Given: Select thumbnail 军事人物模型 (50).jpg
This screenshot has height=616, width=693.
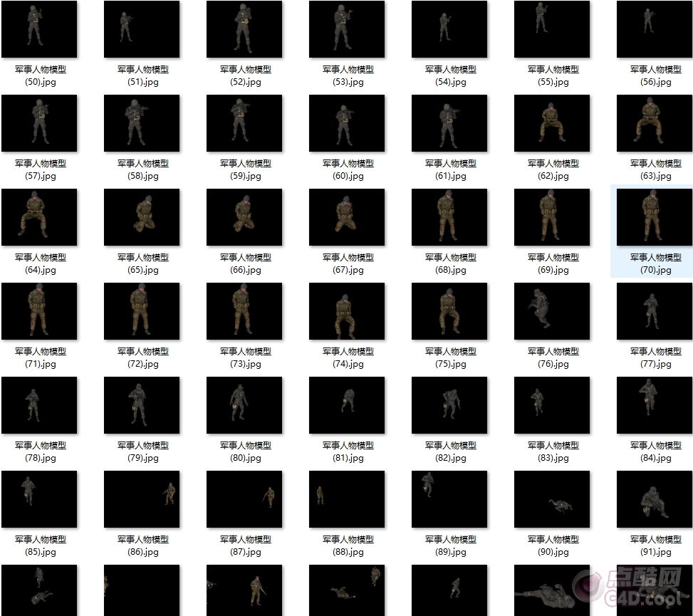Looking at the screenshot, I should tap(39, 29).
